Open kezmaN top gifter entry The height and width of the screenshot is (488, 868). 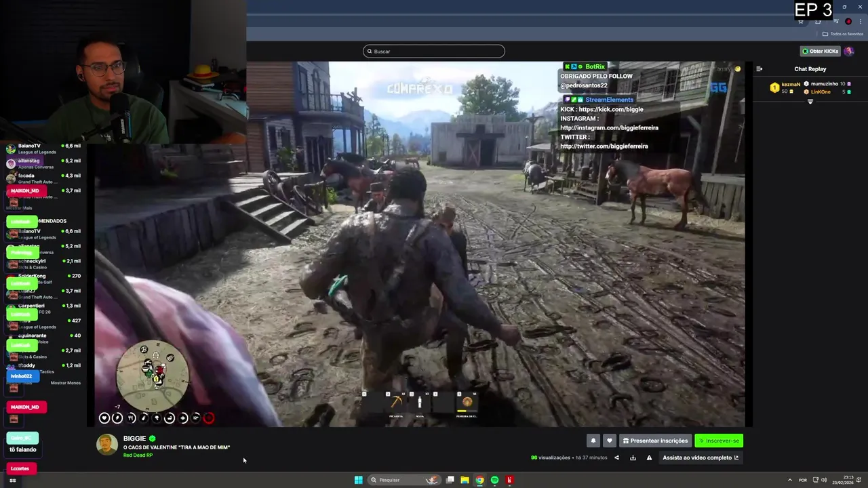coord(785,87)
